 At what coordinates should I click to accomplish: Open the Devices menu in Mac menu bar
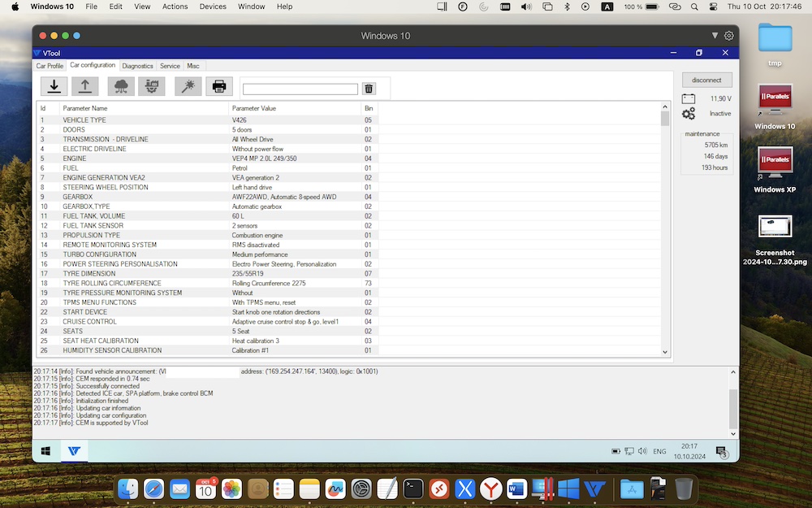coord(213,7)
